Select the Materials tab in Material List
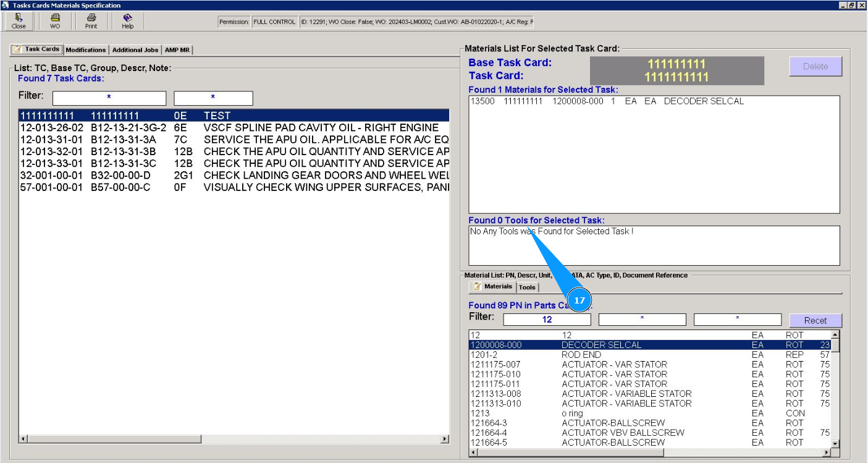The height and width of the screenshot is (463, 868). coord(492,287)
